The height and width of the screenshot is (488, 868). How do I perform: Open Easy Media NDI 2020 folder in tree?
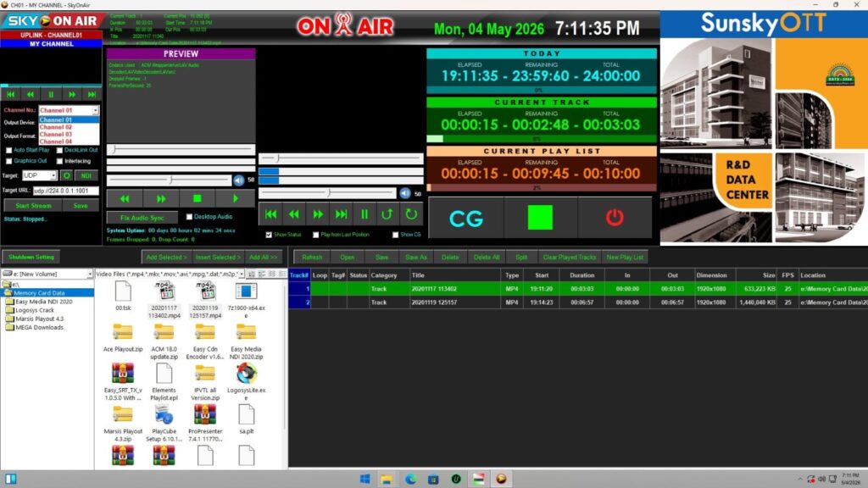point(44,302)
